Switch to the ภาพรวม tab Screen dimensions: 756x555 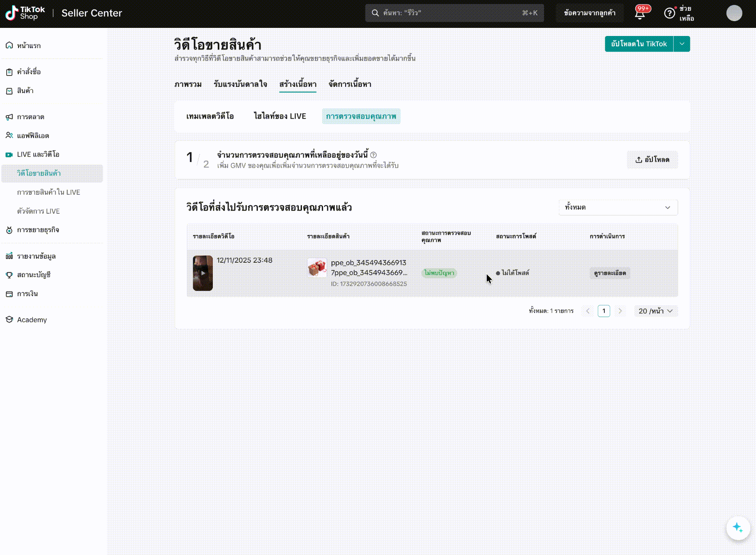click(188, 85)
